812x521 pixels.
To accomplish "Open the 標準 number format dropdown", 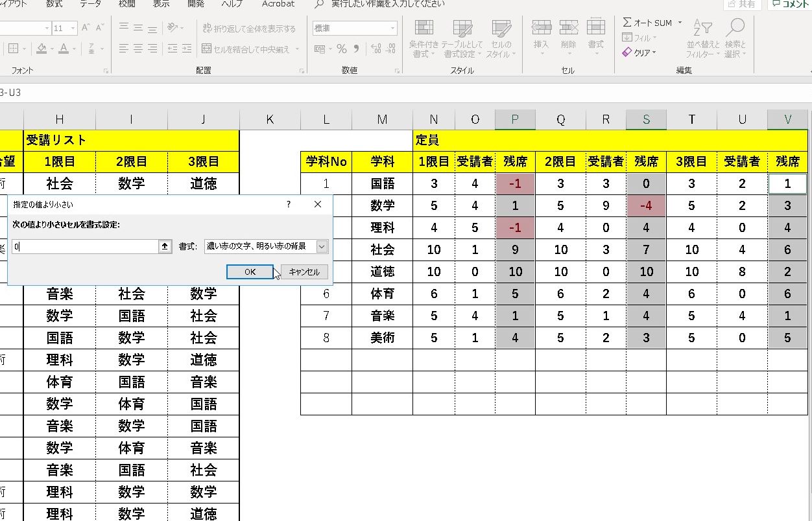I will pos(354,28).
